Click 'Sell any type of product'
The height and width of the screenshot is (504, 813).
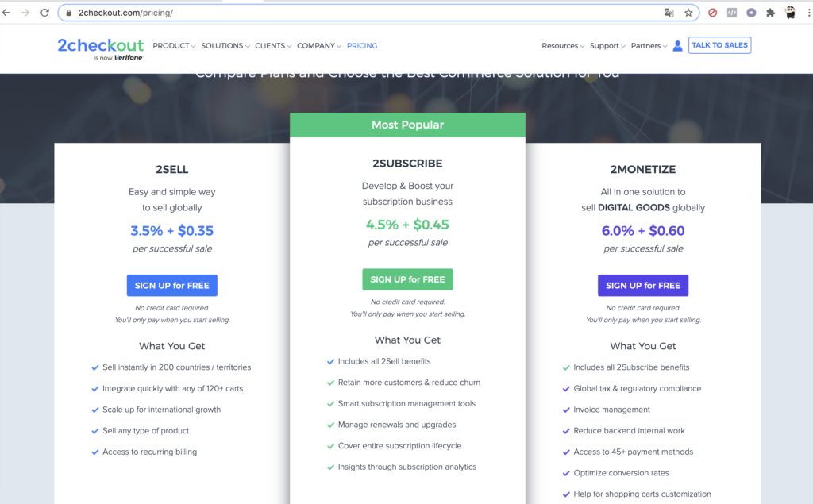[x=146, y=431]
